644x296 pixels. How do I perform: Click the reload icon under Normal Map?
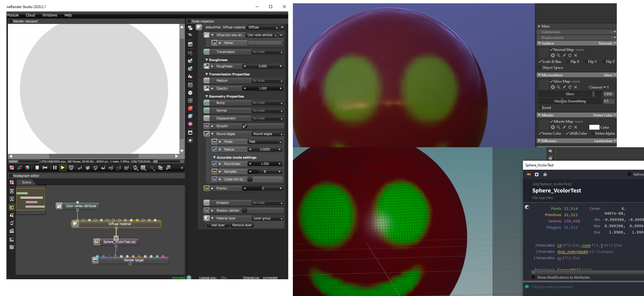coord(570,55)
